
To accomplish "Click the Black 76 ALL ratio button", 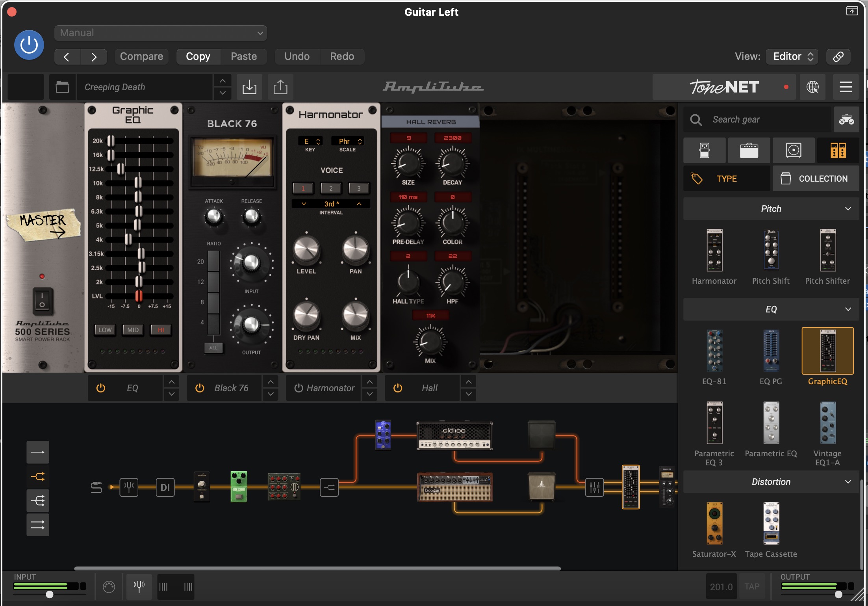I will click(x=213, y=348).
